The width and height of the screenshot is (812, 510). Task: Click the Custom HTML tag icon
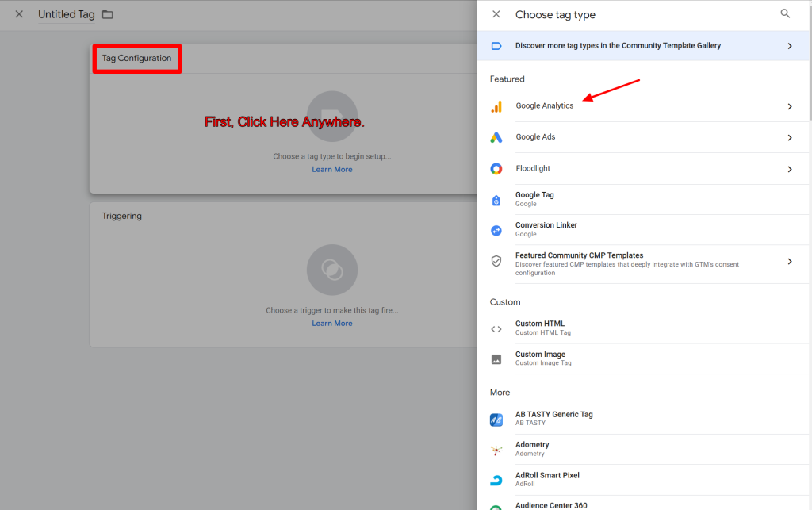497,328
